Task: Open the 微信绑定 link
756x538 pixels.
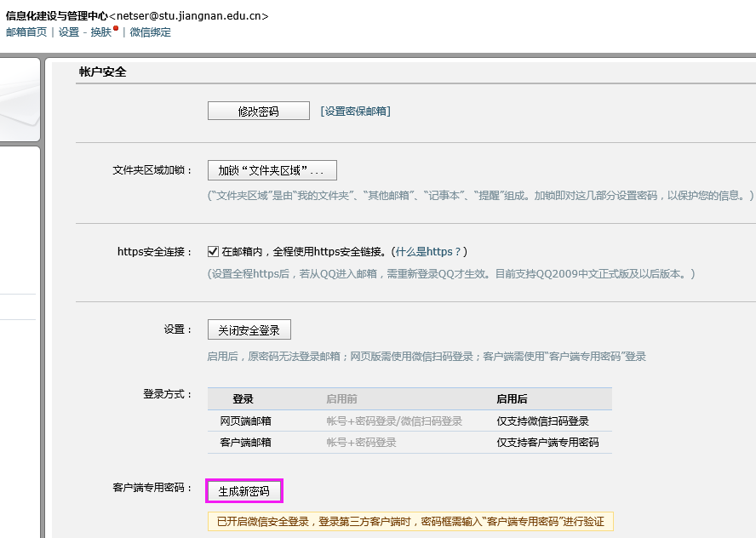Action: [x=151, y=32]
